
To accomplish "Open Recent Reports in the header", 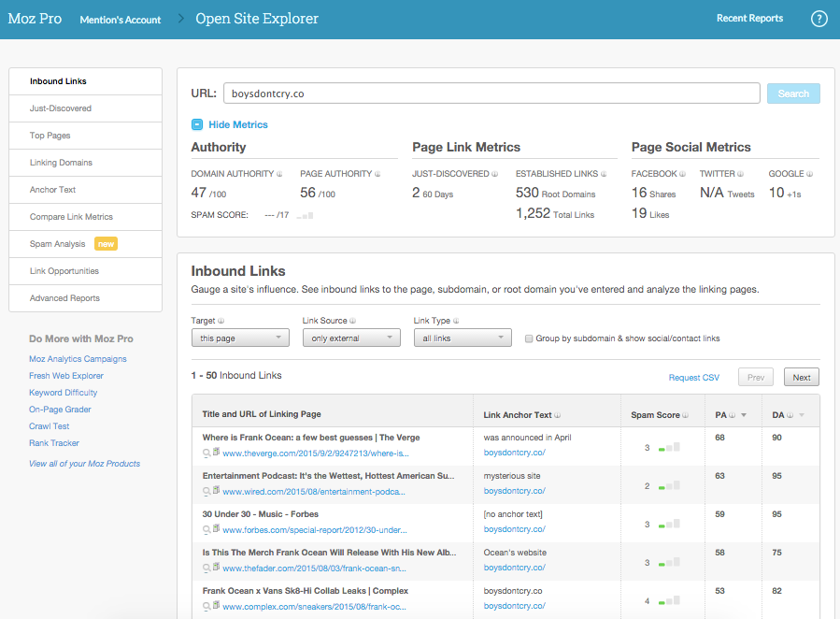I will [x=749, y=18].
